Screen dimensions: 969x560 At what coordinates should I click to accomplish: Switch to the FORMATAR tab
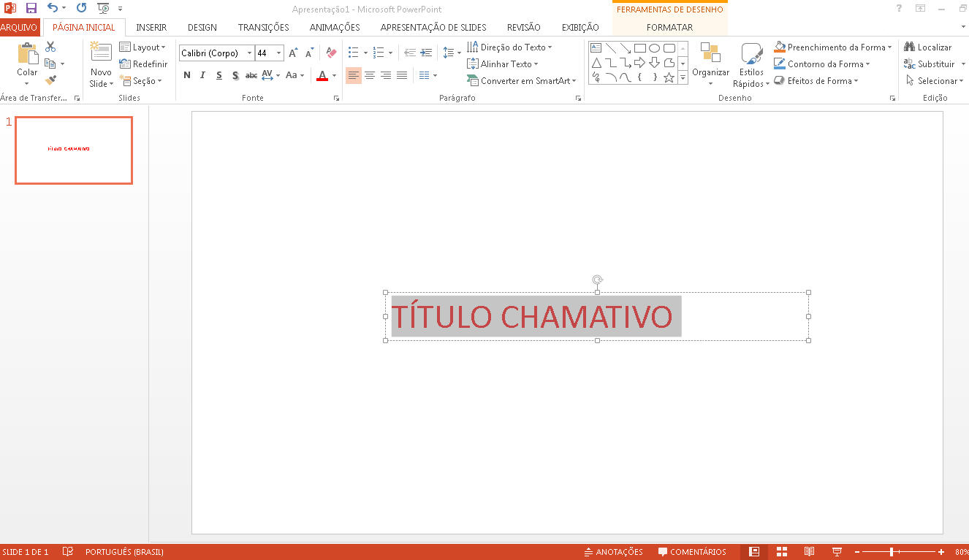coord(670,28)
